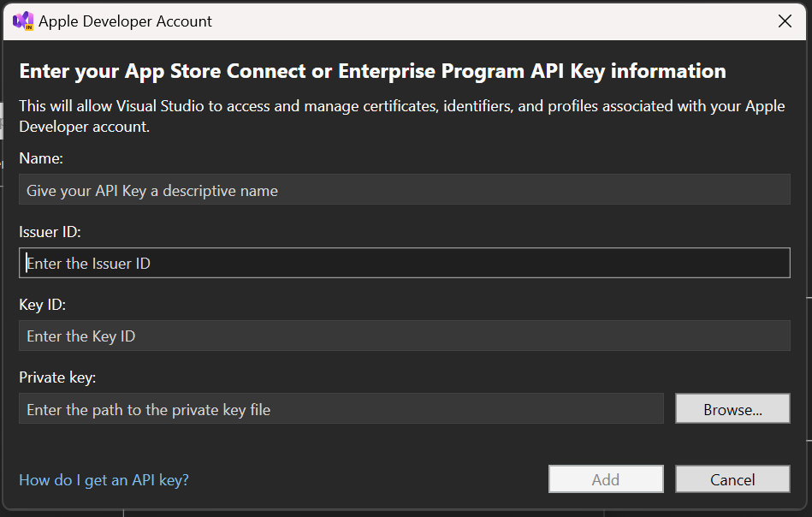Click the Name input field
The height and width of the screenshot is (517, 812).
(404, 190)
